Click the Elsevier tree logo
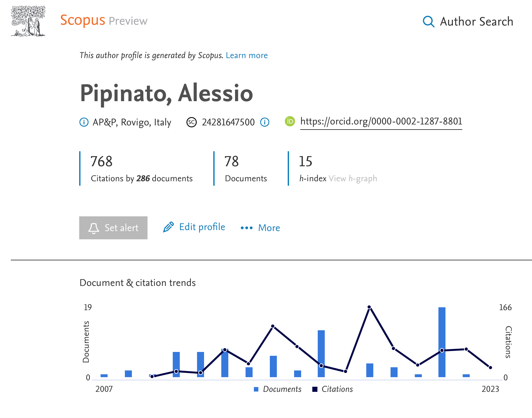The image size is (532, 418). pos(28,21)
